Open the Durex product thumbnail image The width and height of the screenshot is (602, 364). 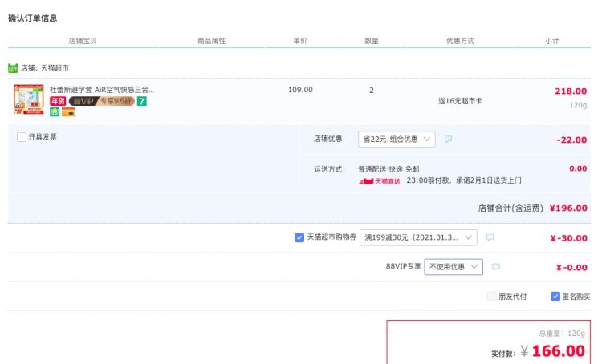[x=29, y=99]
